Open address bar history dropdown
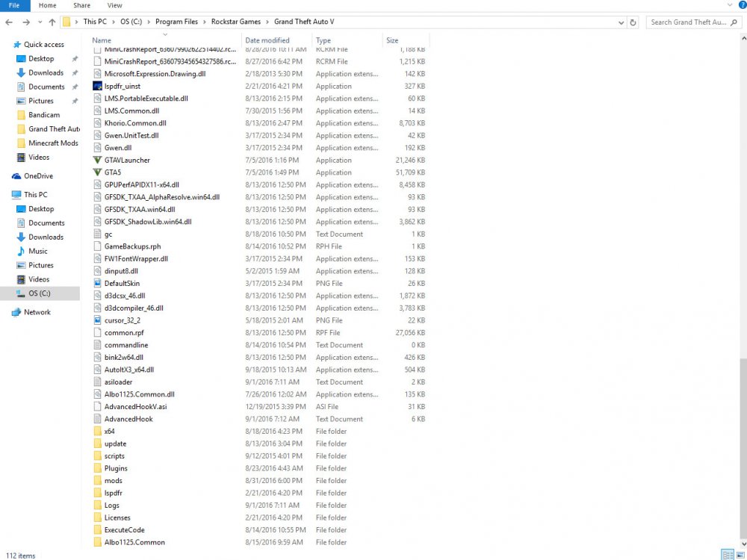This screenshot has height=560, width=747. 621,22
